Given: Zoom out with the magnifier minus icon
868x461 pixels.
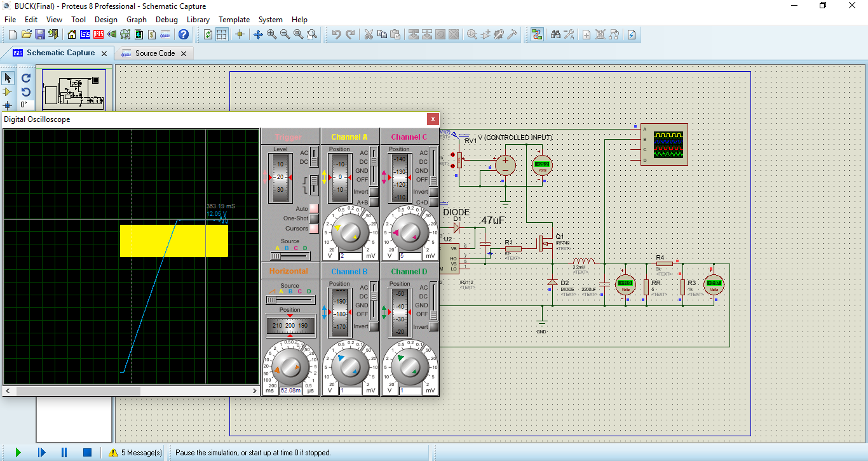Looking at the screenshot, I should (x=285, y=34).
